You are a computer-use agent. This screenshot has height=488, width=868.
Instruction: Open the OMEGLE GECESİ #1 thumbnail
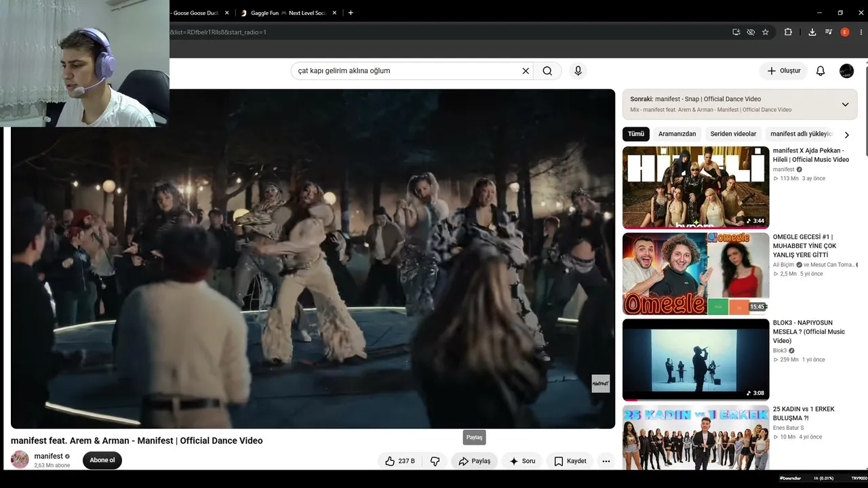point(696,274)
